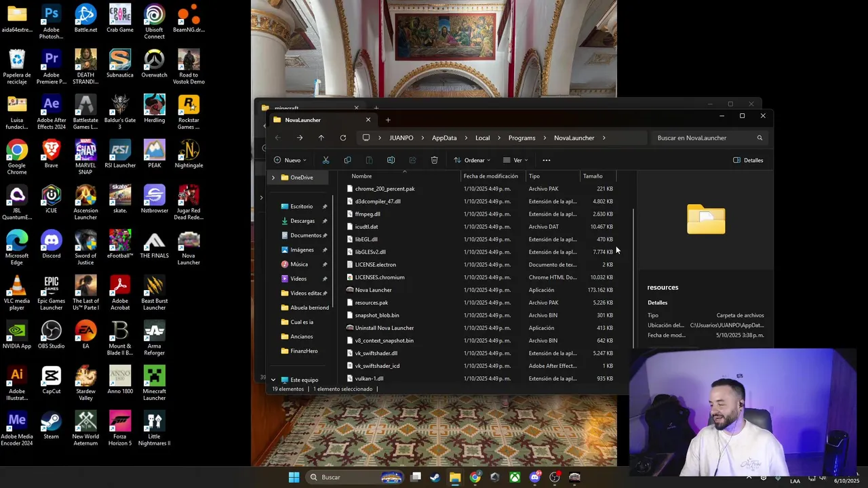
Task: Navigate to JUANPO in breadcrumb
Action: [x=401, y=138]
